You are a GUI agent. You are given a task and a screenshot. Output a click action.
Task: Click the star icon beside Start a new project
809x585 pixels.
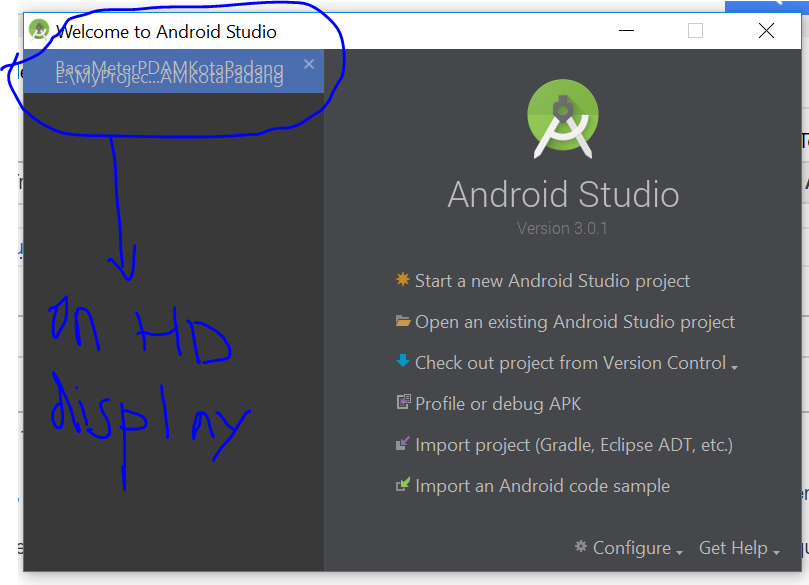point(403,280)
